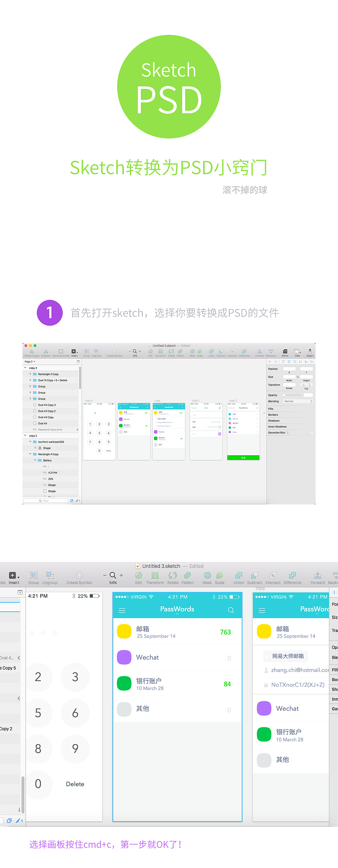The image size is (338, 868).
Task: Click Create Symbol in upper Sketch toolbar
Action: pos(114,353)
